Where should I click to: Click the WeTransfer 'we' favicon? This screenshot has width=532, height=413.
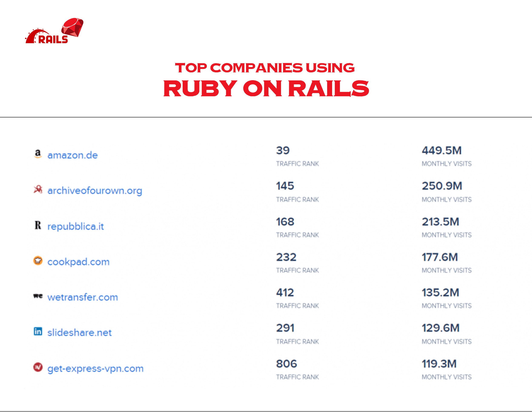pos(38,296)
